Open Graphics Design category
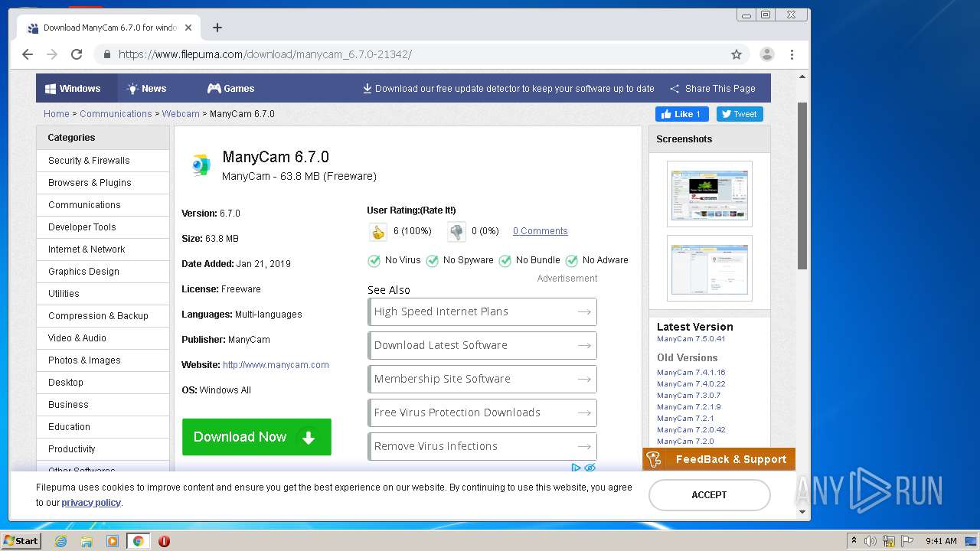This screenshot has width=980, height=551. 103,272
